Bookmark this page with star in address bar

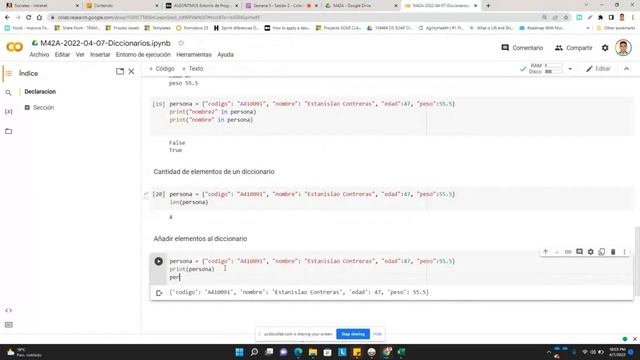coord(566,18)
